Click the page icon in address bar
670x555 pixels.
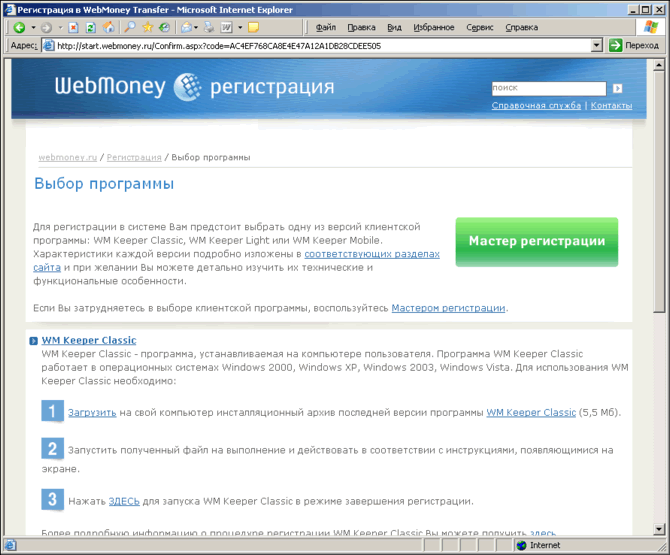[49, 45]
